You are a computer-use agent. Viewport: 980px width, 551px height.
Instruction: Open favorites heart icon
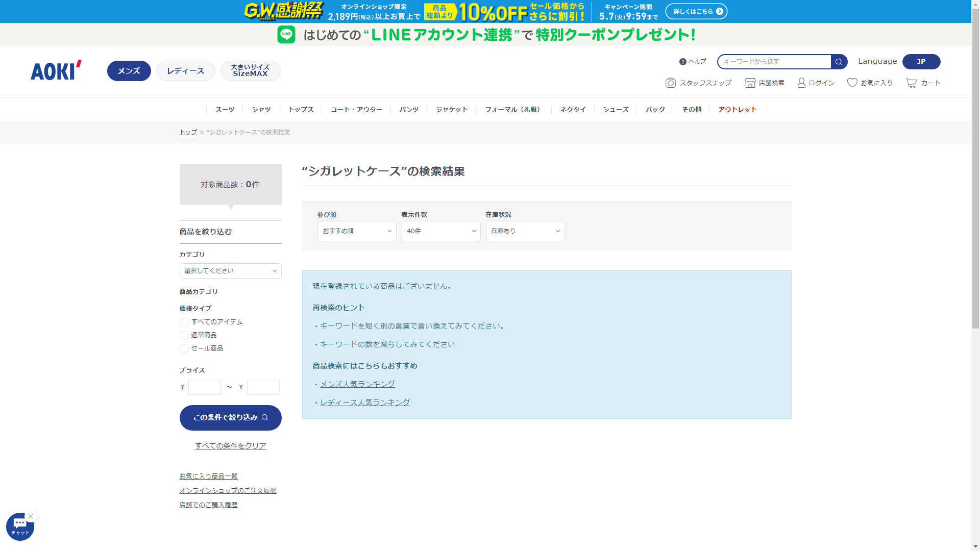(x=852, y=83)
